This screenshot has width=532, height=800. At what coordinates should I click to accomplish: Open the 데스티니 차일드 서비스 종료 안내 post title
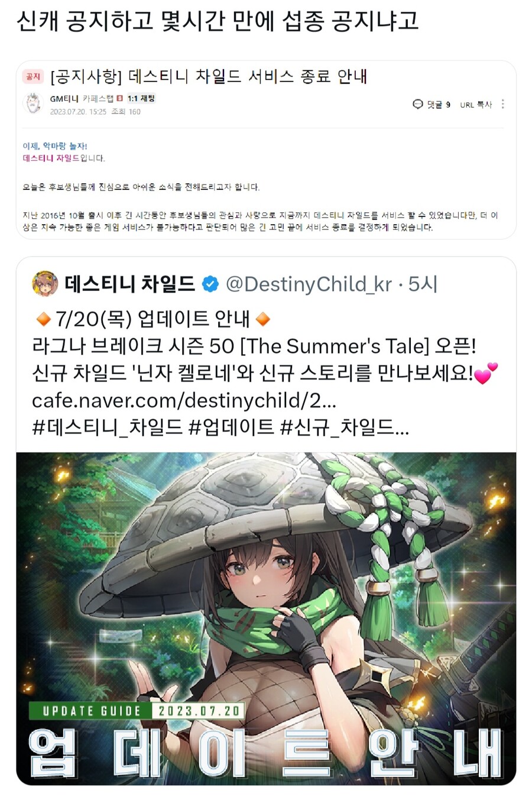click(209, 76)
